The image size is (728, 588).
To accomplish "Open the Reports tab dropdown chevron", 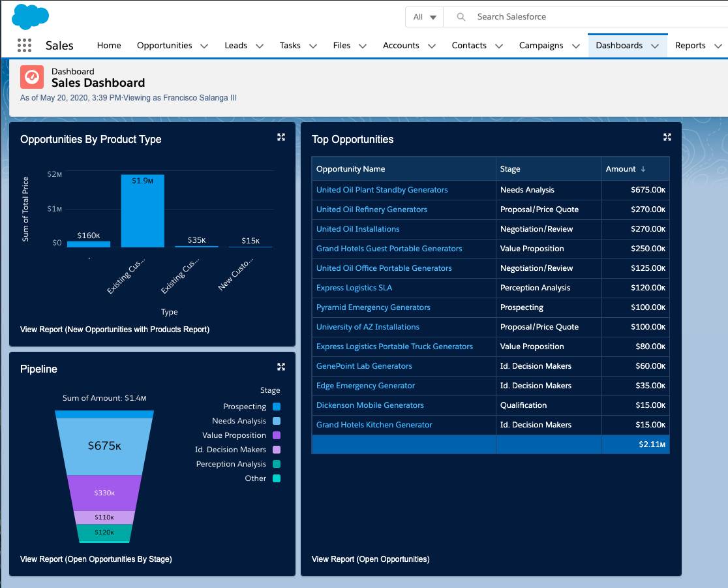I will pyautogui.click(x=718, y=46).
